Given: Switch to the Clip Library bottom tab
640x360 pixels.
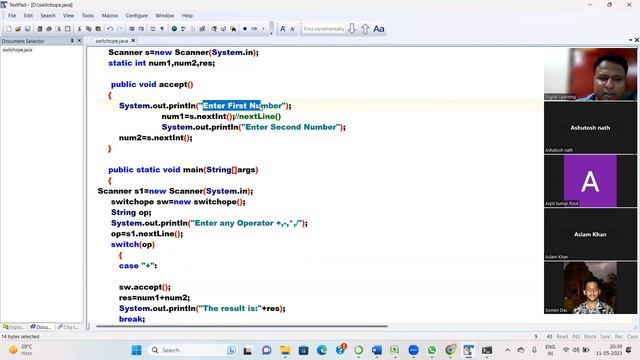Looking at the screenshot, I should 68,327.
